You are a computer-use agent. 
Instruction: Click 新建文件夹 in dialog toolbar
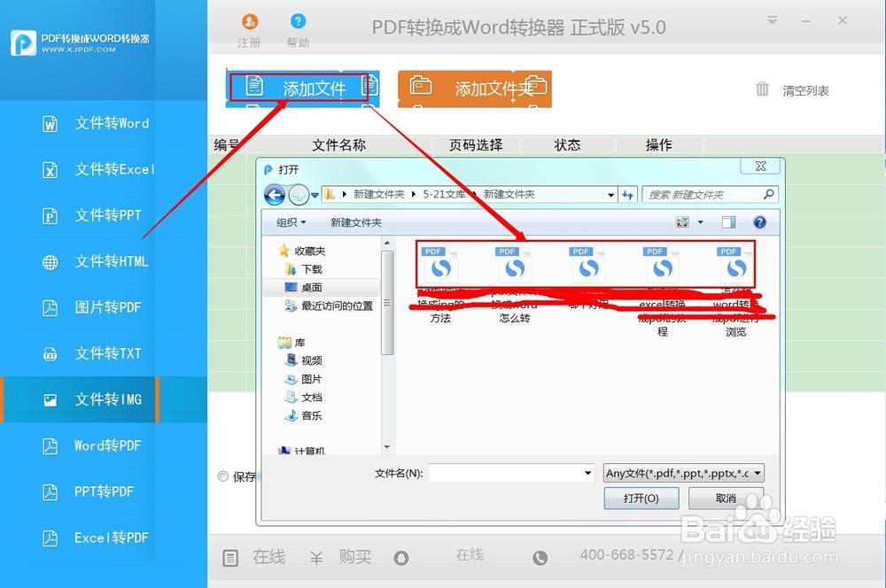tap(356, 222)
